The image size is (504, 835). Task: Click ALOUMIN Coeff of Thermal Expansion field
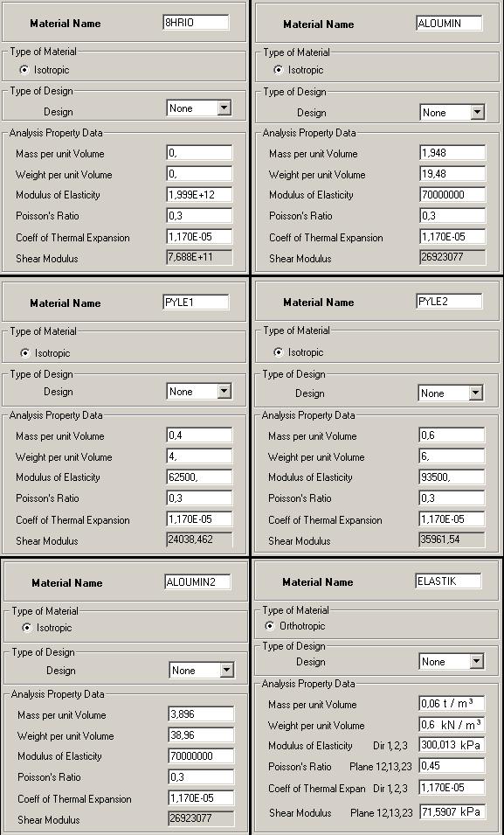[x=452, y=236]
